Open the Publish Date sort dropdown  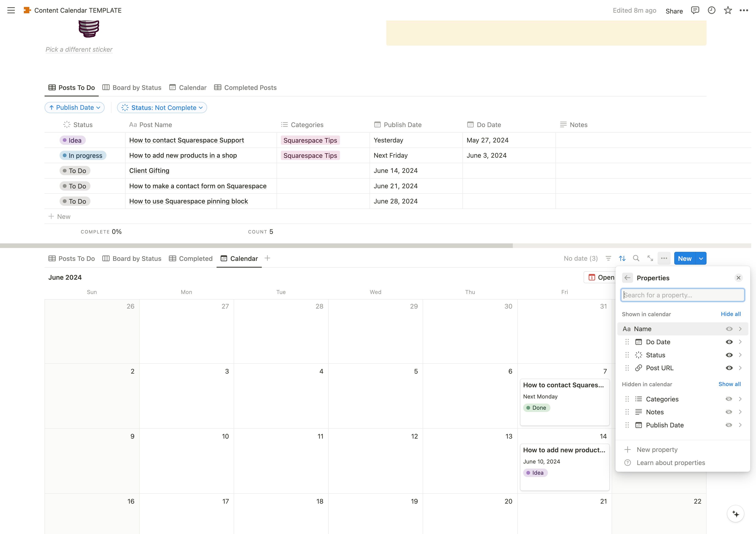tap(75, 108)
